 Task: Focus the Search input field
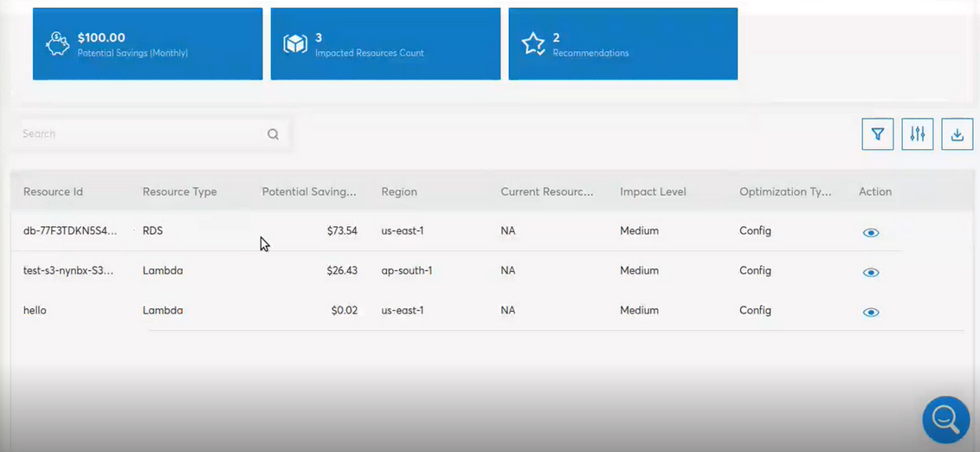pos(150,134)
